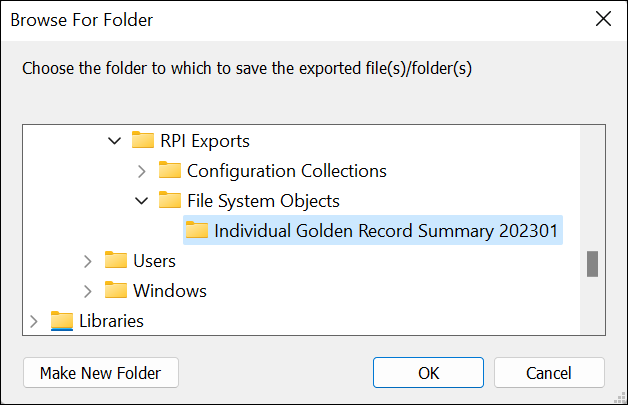This screenshot has height=405, width=628.
Task: Expand the Libraries node
Action: (35, 321)
